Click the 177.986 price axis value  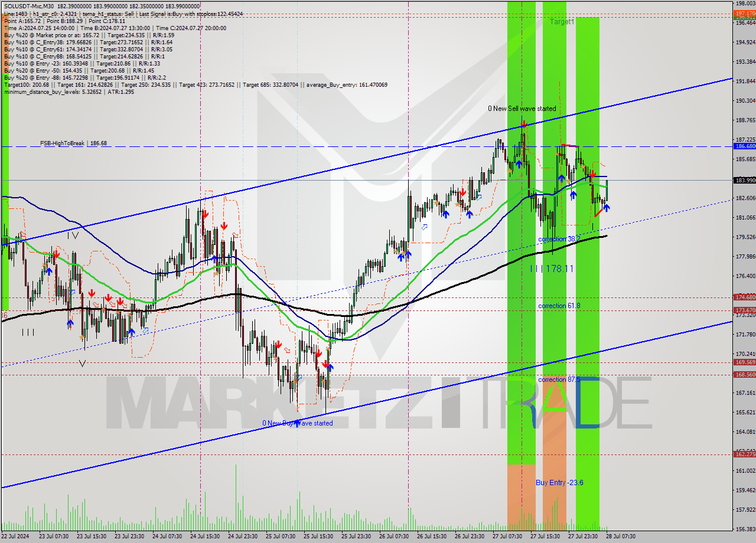pyautogui.click(x=745, y=256)
